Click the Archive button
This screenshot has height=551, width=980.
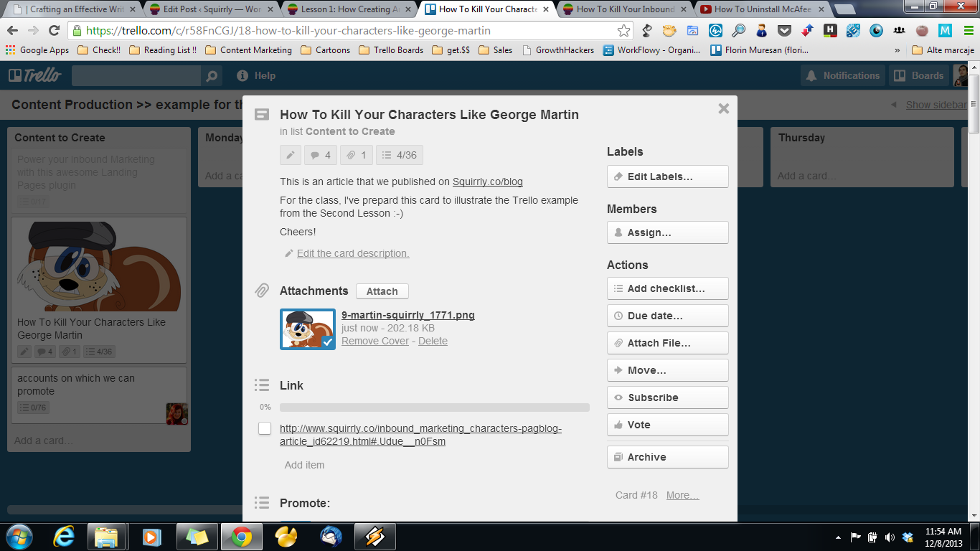[x=667, y=457]
